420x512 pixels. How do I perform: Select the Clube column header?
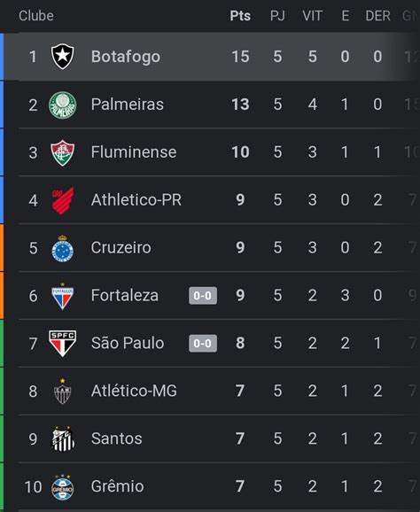(36, 16)
